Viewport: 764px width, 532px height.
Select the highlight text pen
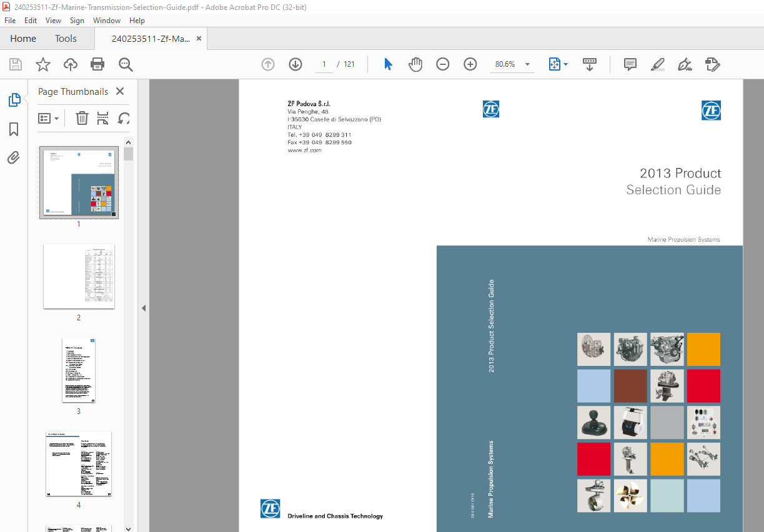(657, 64)
